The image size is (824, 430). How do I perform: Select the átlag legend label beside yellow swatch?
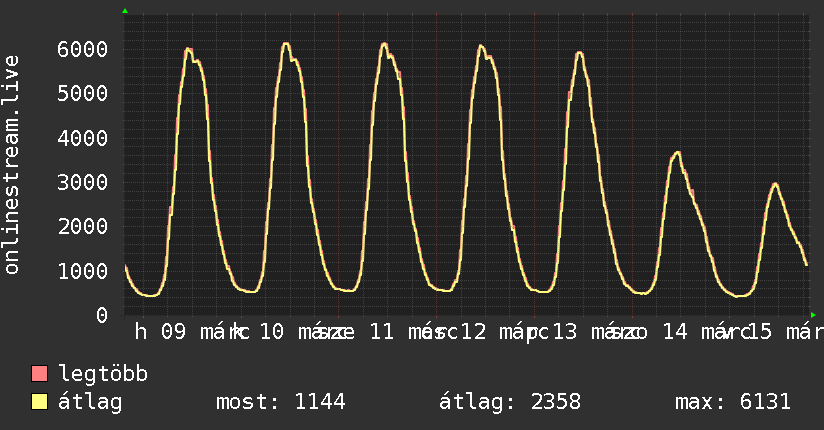point(90,402)
